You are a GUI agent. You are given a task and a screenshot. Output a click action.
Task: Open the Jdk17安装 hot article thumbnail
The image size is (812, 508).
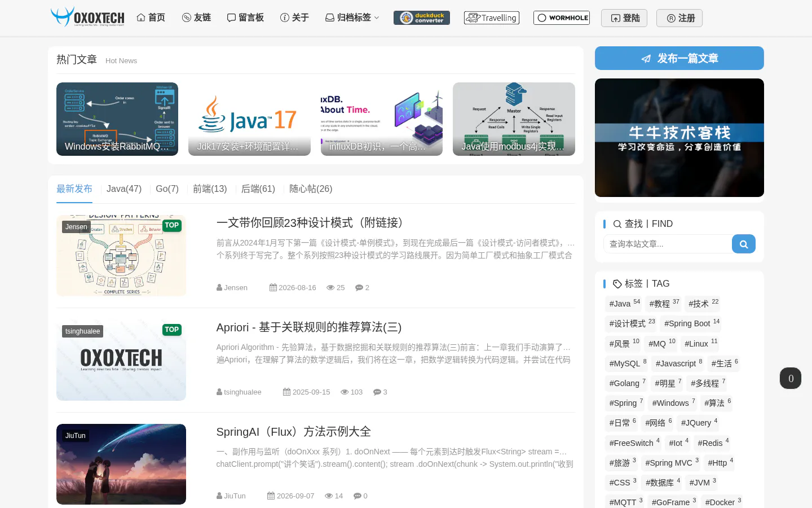(x=249, y=119)
